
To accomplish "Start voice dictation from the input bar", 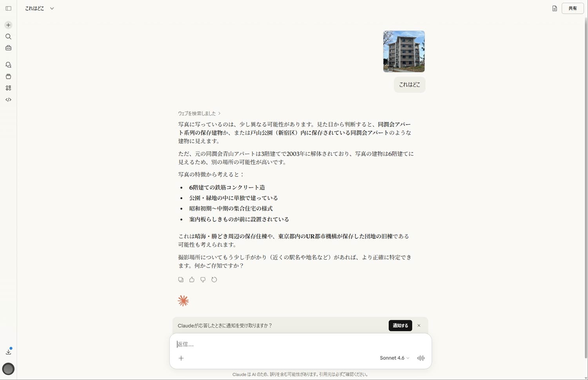I will [421, 358].
